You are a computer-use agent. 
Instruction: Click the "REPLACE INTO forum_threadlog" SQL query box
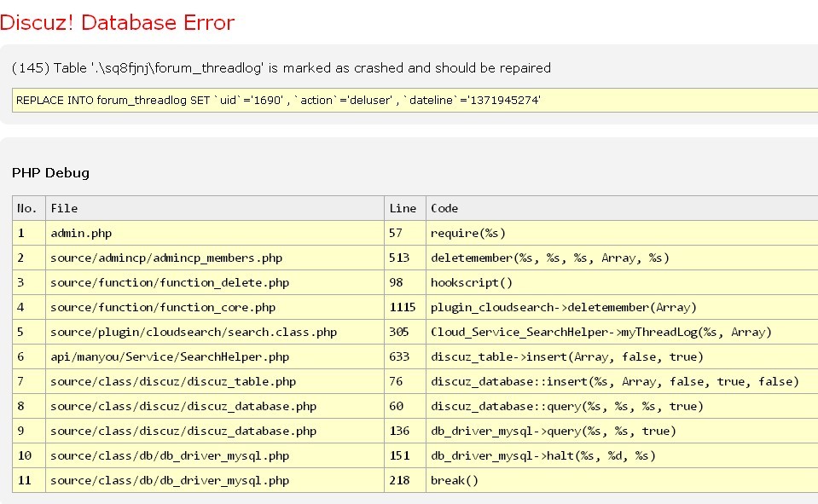coord(415,100)
